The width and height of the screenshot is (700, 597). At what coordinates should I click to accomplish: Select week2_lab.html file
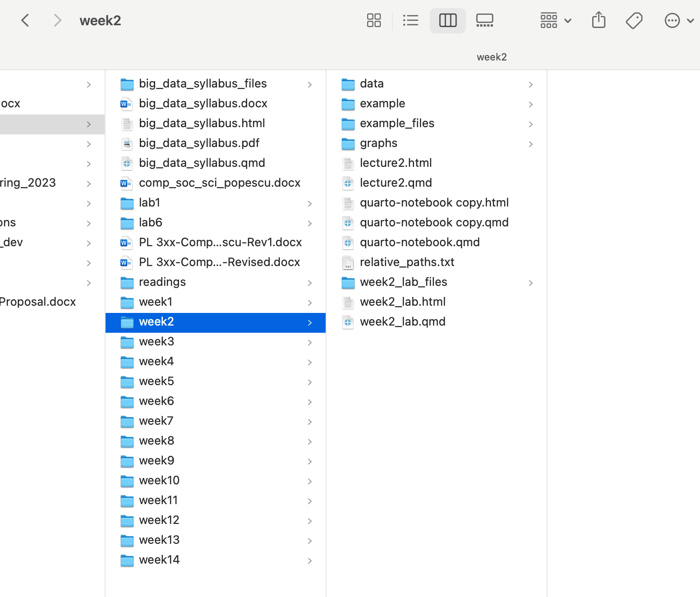(x=402, y=302)
